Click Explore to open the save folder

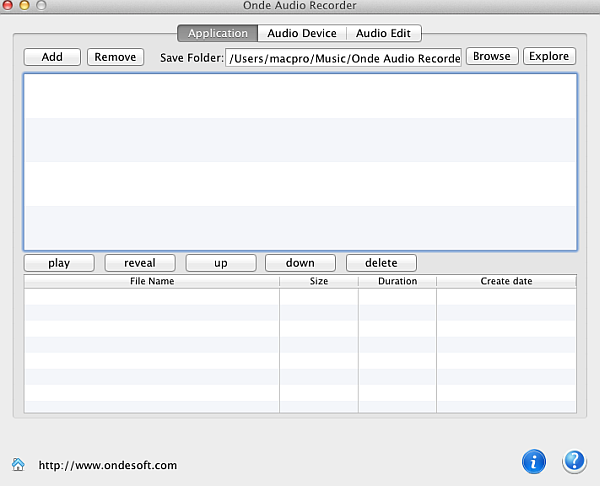tap(549, 57)
